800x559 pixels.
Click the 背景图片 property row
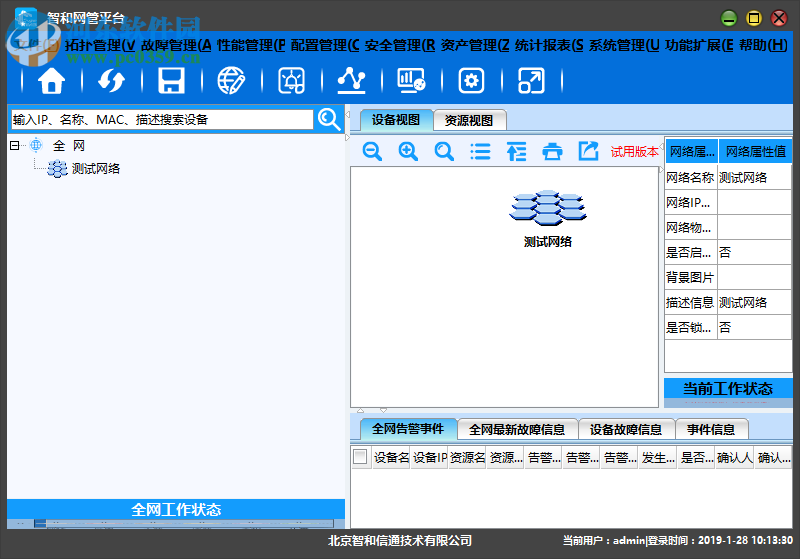pyautogui.click(x=728, y=277)
